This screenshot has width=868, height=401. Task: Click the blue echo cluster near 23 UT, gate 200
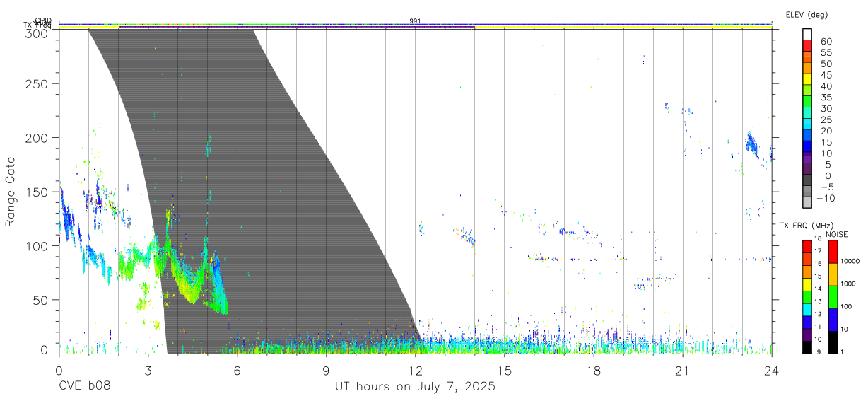(x=751, y=144)
